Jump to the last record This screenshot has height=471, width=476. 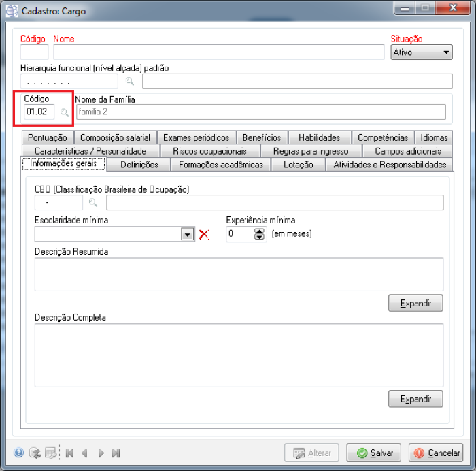point(116,453)
